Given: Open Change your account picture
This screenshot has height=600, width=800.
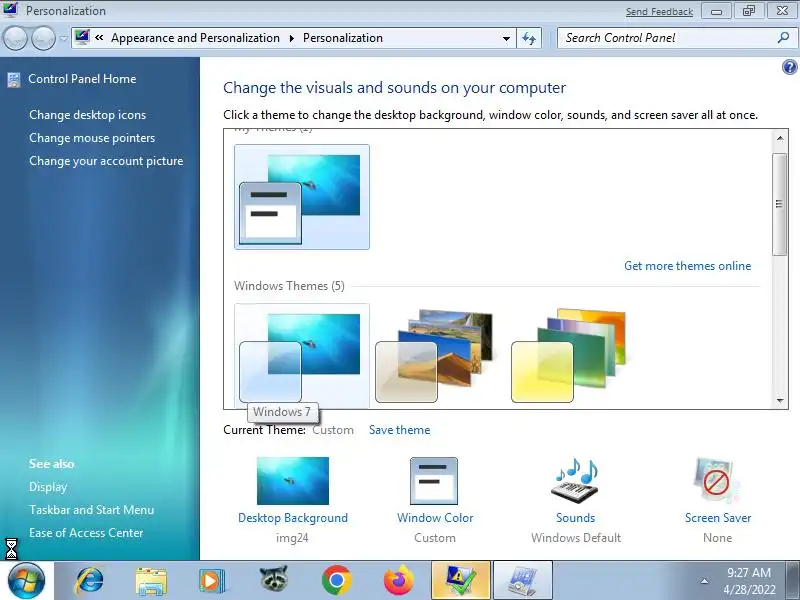Looking at the screenshot, I should (x=106, y=161).
